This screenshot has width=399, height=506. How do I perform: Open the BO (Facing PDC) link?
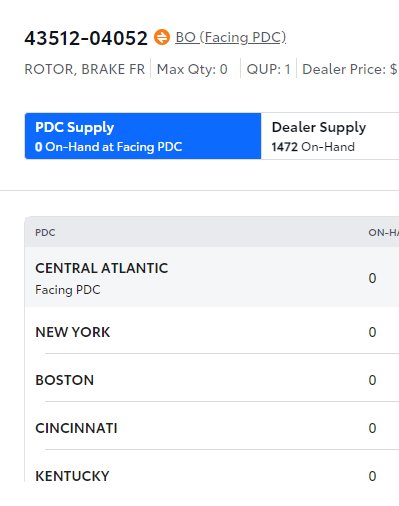(x=231, y=37)
